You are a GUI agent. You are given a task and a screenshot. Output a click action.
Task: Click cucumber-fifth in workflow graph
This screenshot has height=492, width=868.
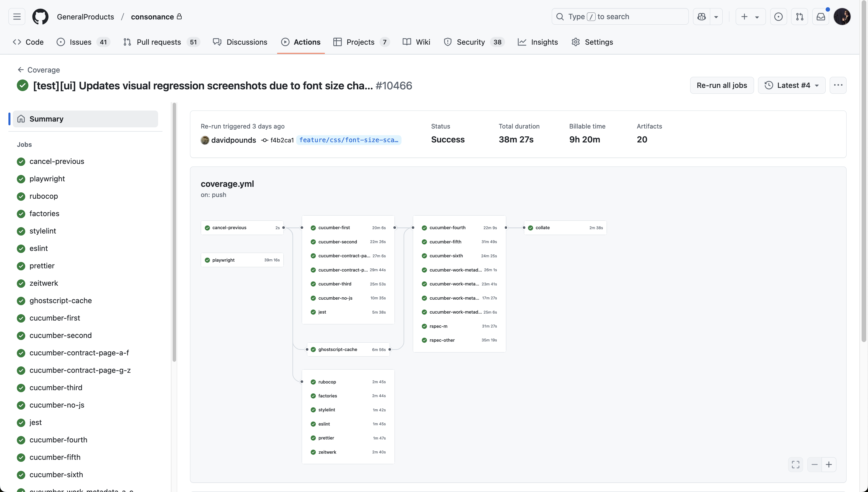[459, 242]
